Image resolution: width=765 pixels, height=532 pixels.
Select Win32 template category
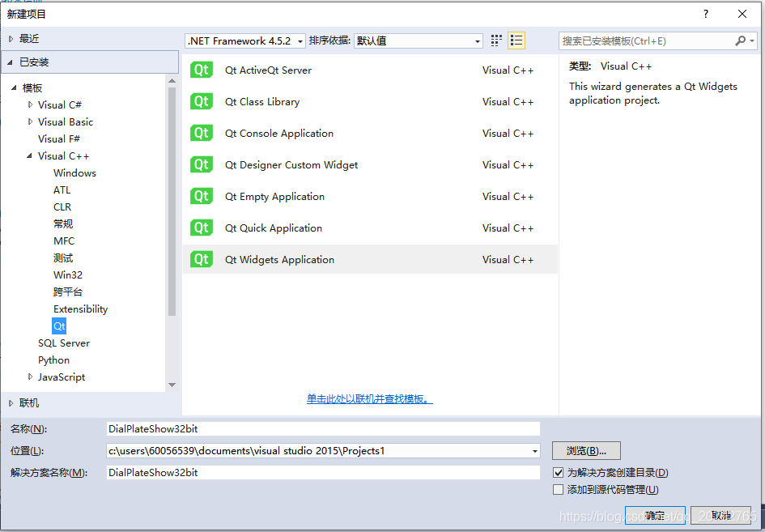[68, 275]
